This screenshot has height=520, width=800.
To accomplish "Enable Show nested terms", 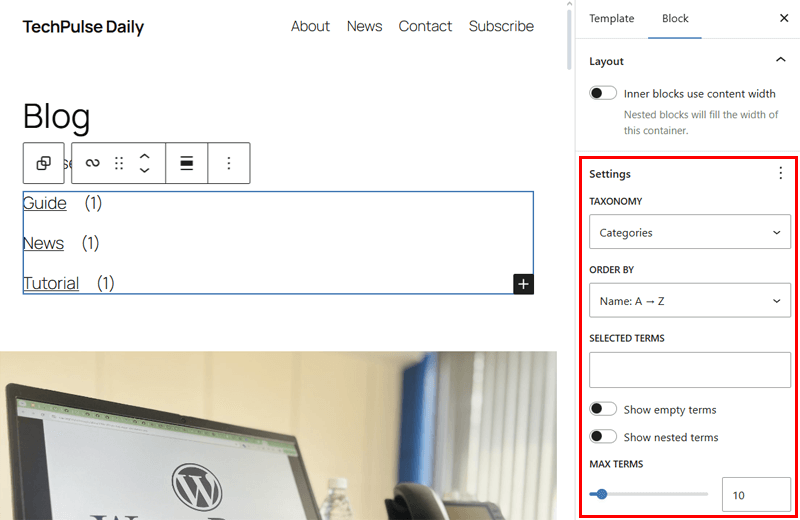I will (603, 437).
